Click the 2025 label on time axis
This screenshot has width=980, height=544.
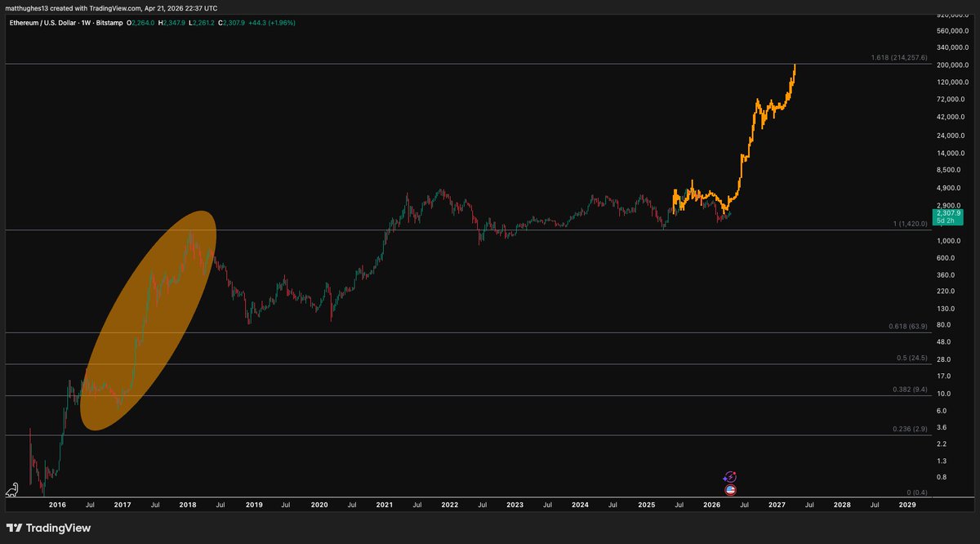(645, 506)
